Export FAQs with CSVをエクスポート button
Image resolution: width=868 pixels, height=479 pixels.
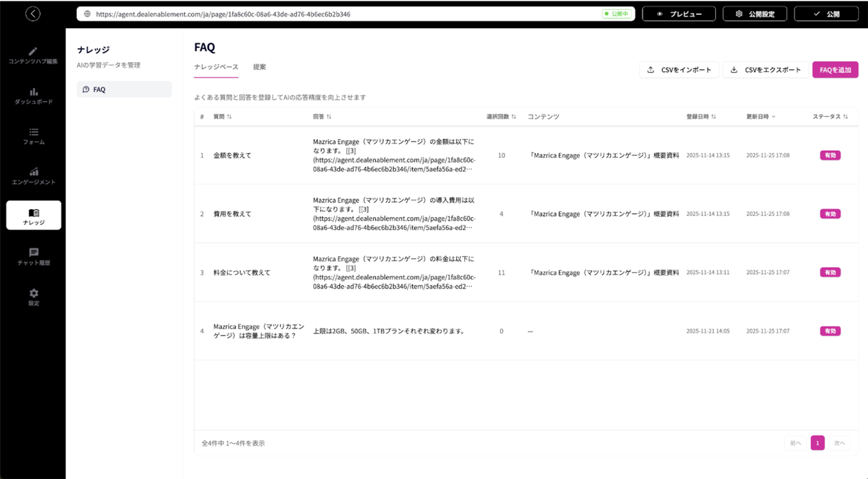tap(765, 70)
